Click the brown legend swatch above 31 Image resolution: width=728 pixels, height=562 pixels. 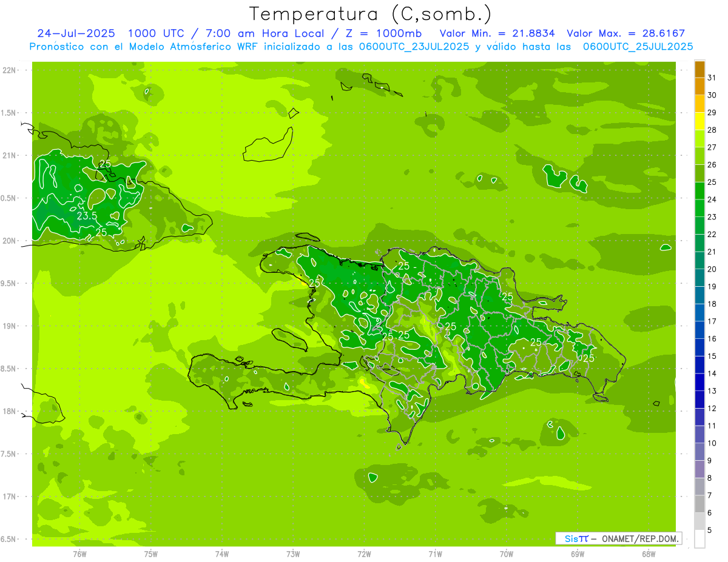[699, 69]
